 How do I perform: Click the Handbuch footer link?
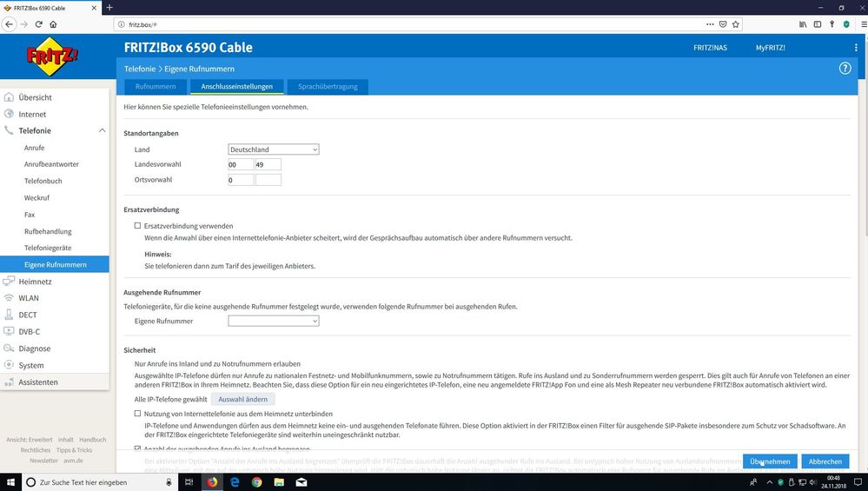tap(92, 440)
